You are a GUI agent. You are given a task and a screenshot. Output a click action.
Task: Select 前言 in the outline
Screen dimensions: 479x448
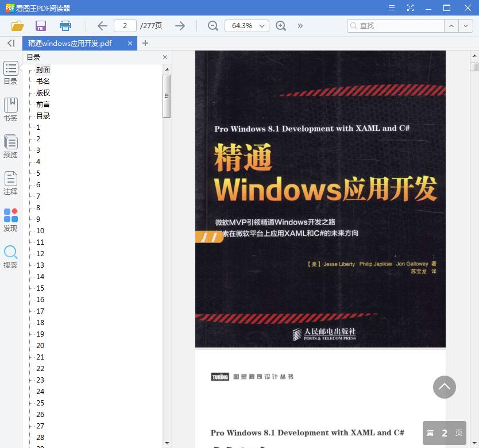tap(43, 105)
